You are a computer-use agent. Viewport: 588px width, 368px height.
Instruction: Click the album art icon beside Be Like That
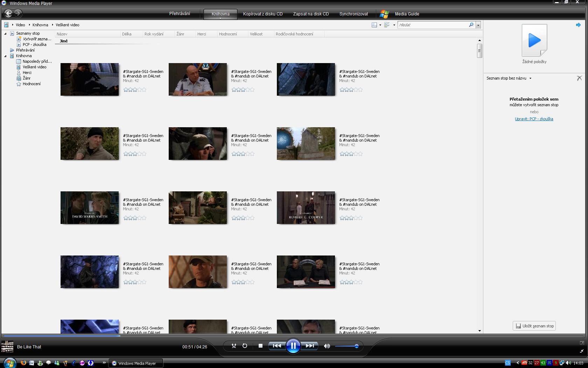[x=7, y=347]
